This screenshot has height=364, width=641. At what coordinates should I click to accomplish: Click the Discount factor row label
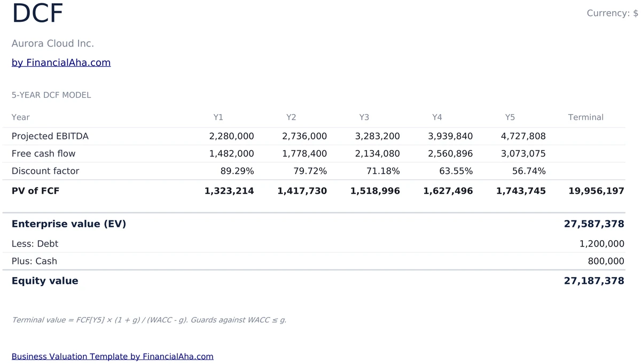coord(45,171)
